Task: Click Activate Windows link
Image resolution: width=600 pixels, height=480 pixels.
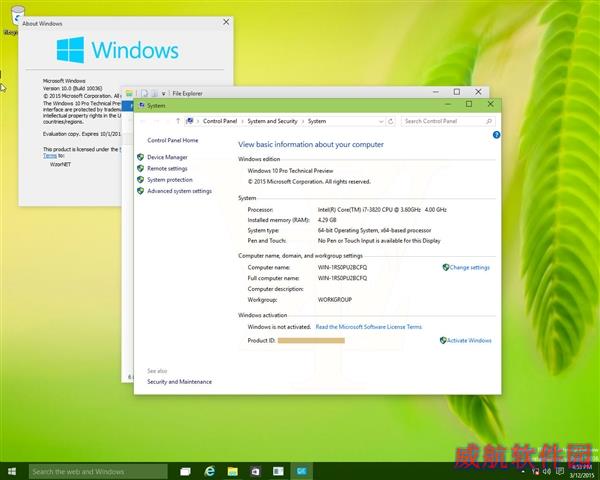Action: [469, 340]
